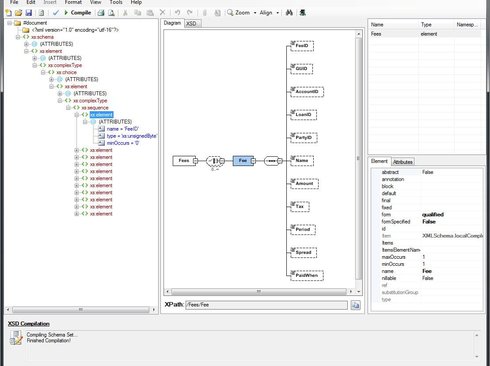Toggle the sequence compositor expander in diagram
This screenshot has height=366, width=490.
point(280,161)
